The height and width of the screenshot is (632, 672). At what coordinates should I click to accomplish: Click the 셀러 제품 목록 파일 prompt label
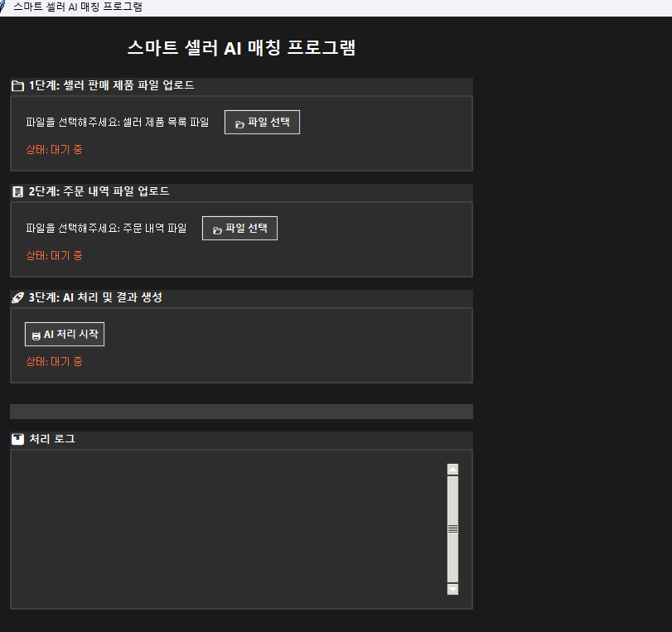pos(118,123)
